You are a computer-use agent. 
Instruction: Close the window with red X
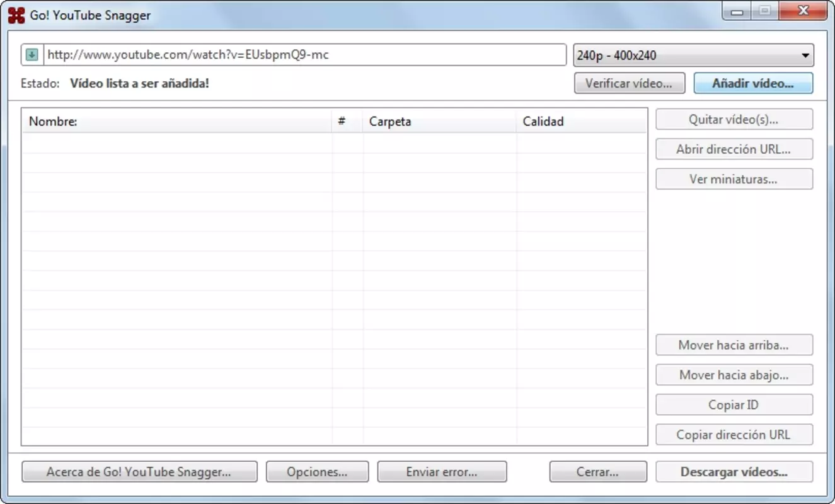(803, 11)
